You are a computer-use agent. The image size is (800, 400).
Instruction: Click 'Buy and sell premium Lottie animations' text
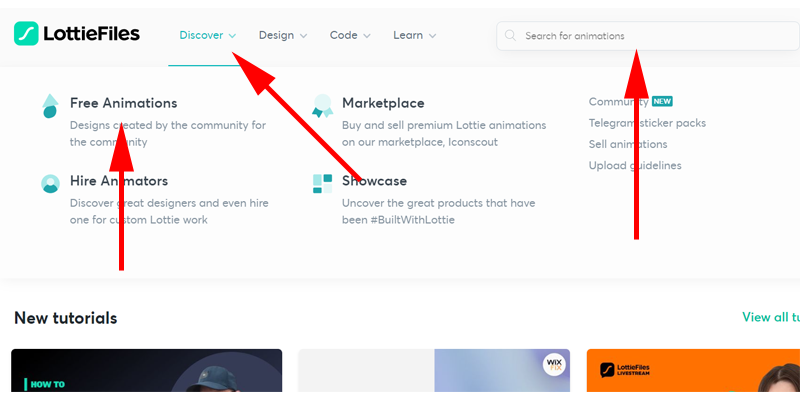[x=444, y=134]
